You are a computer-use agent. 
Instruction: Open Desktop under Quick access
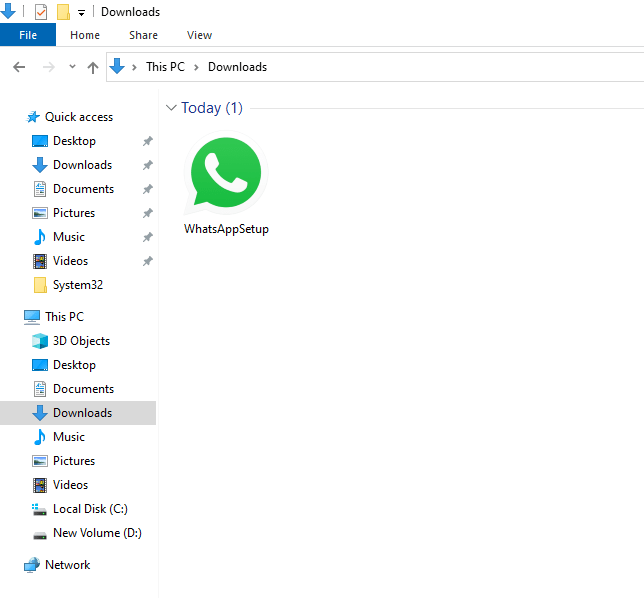[74, 141]
